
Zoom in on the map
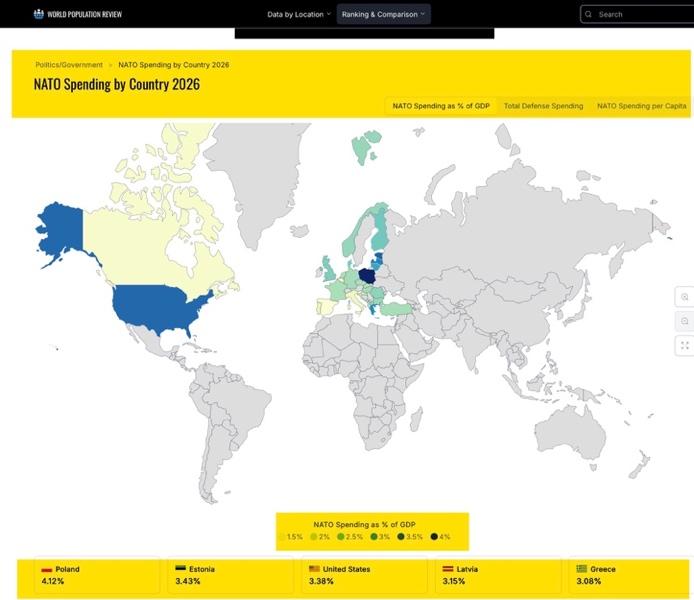click(x=685, y=297)
